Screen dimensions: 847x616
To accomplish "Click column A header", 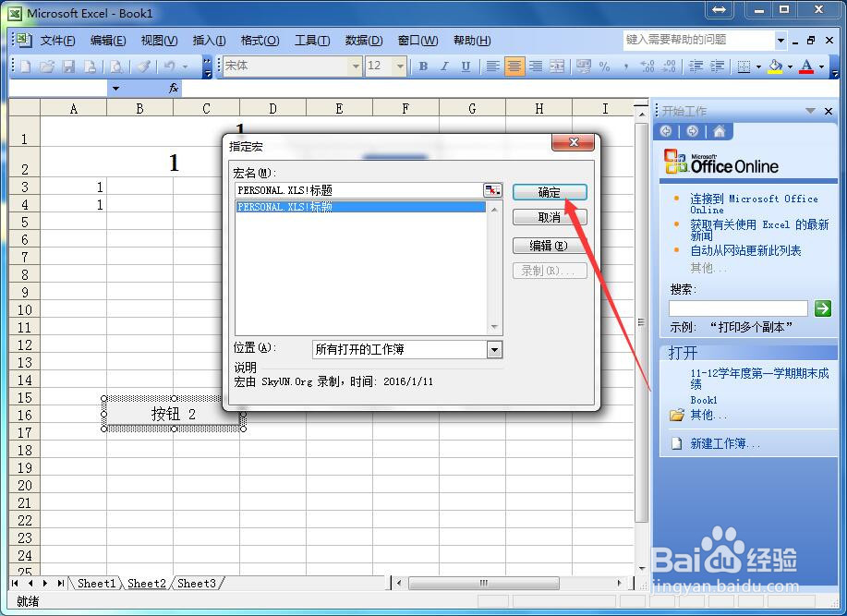I will point(74,108).
